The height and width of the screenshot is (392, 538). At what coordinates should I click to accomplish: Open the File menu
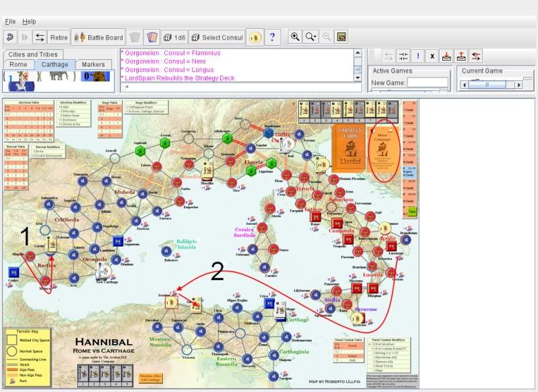pyautogui.click(x=10, y=22)
